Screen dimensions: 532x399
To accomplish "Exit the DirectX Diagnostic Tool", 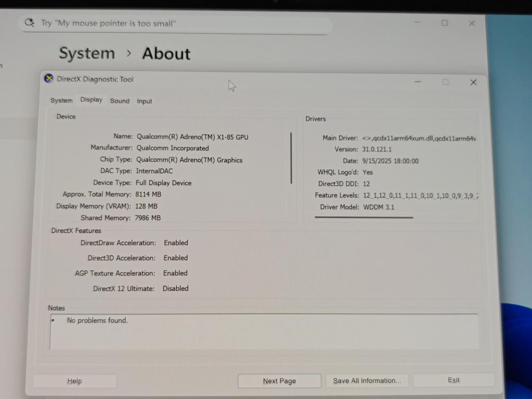I will 453,380.
